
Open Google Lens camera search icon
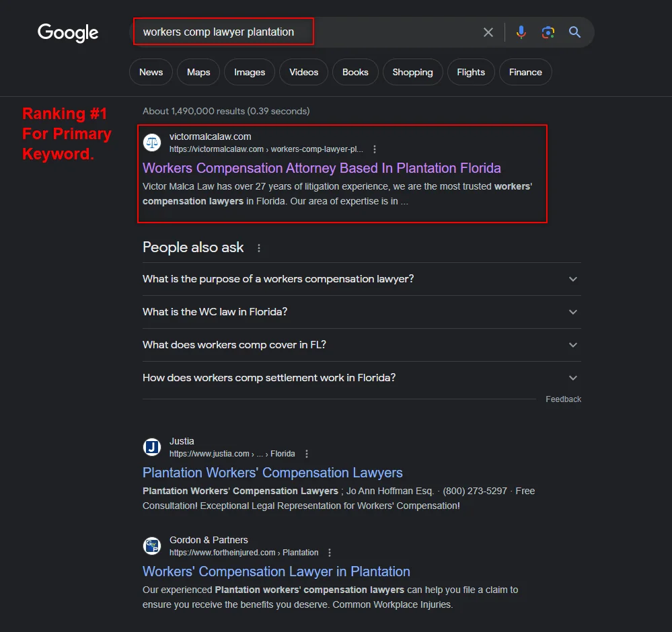[x=548, y=32]
